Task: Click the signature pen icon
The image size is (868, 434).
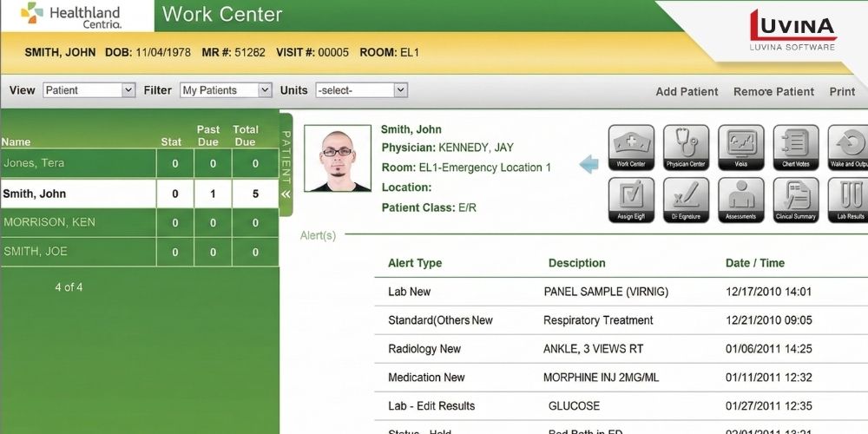Action: 686,199
